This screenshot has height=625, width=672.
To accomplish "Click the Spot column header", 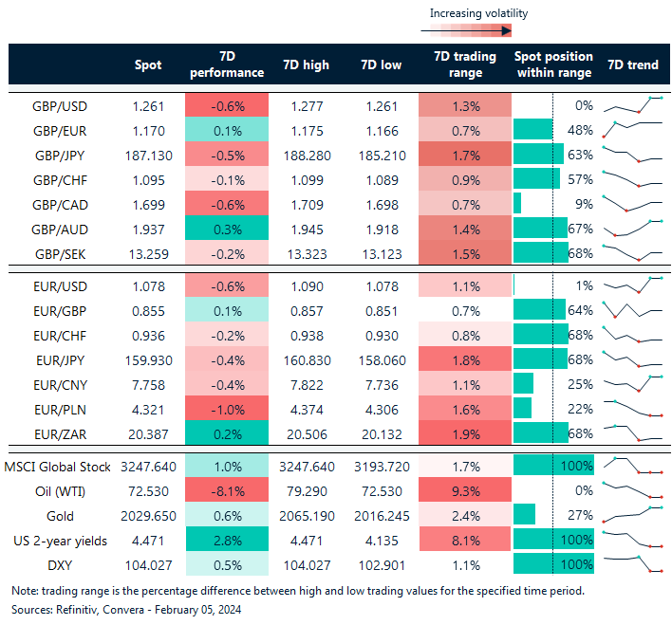I will click(148, 65).
